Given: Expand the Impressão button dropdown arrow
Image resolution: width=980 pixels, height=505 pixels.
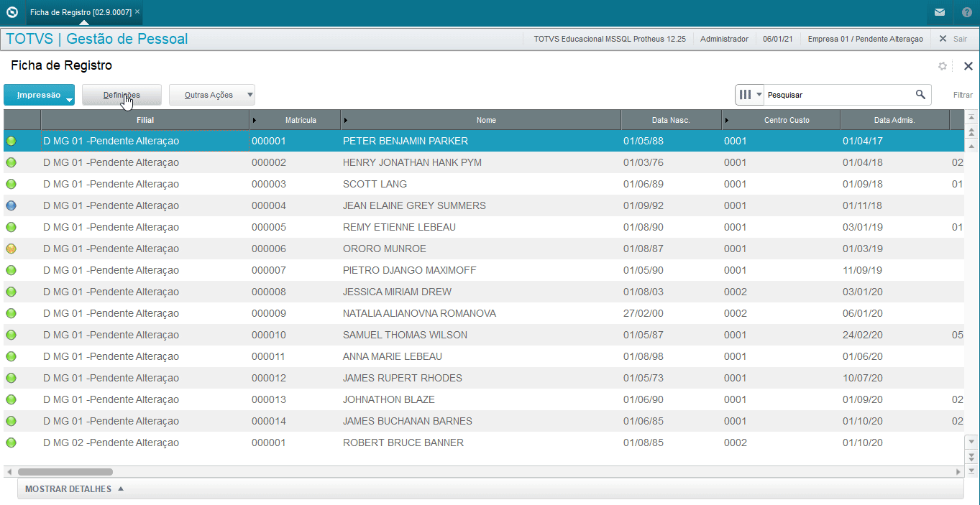Looking at the screenshot, I should point(69,100).
